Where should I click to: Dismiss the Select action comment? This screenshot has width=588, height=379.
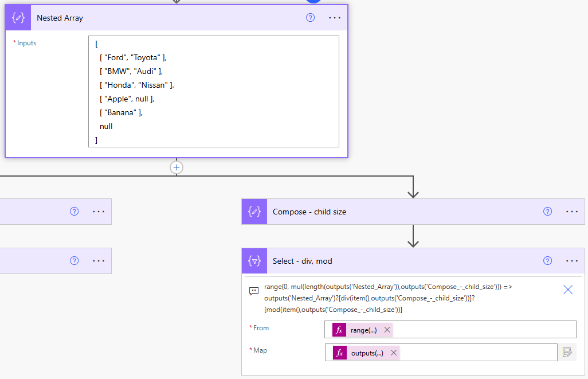[568, 290]
